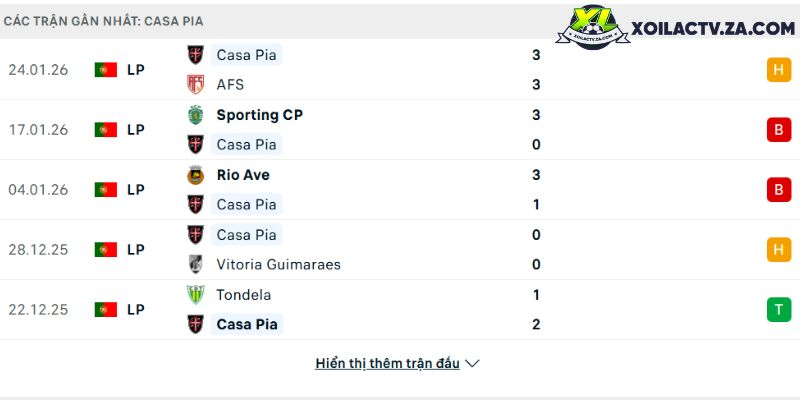Image resolution: width=800 pixels, height=400 pixels.
Task: Click the AFS club crest
Action: click(196, 85)
